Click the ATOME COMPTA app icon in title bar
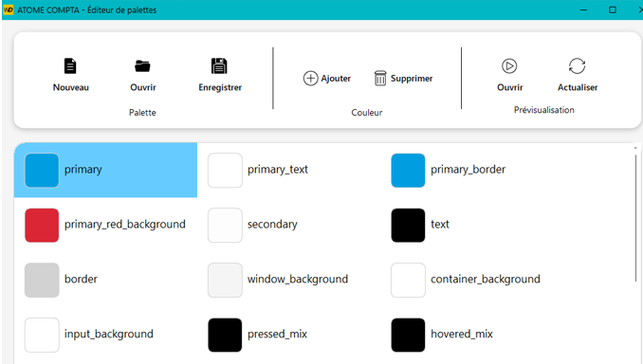 (9, 9)
